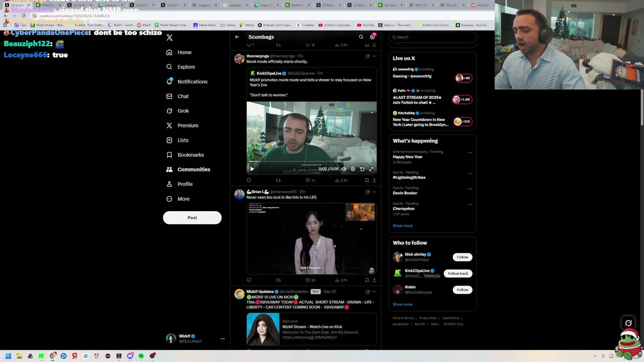The image size is (644, 362).
Task: Open more options on Mizkif Updates post
Action: pyautogui.click(x=374, y=292)
